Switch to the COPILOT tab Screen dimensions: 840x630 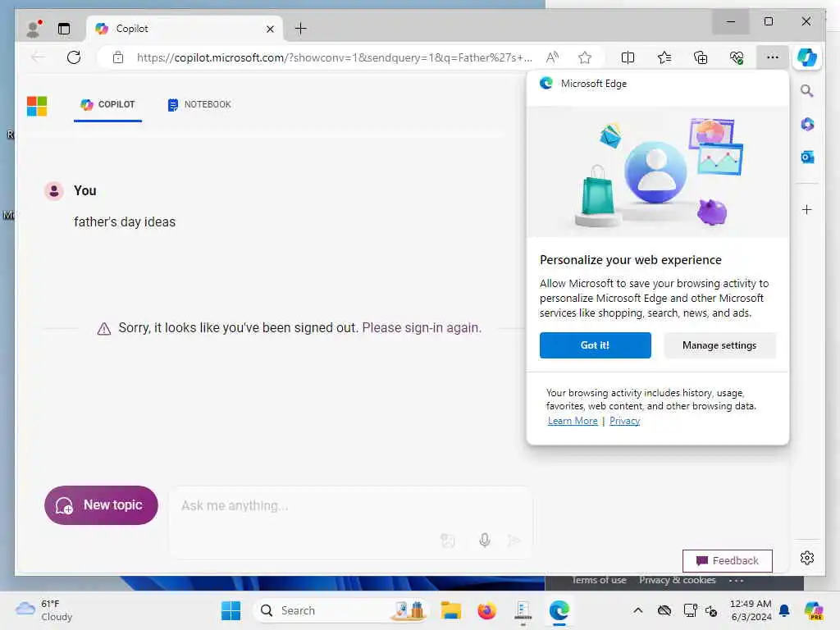[107, 104]
